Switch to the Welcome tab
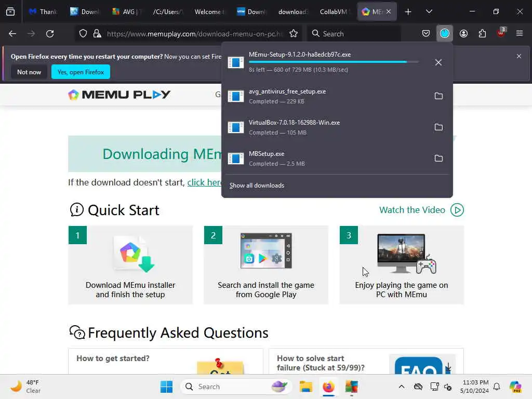 [x=210, y=12]
